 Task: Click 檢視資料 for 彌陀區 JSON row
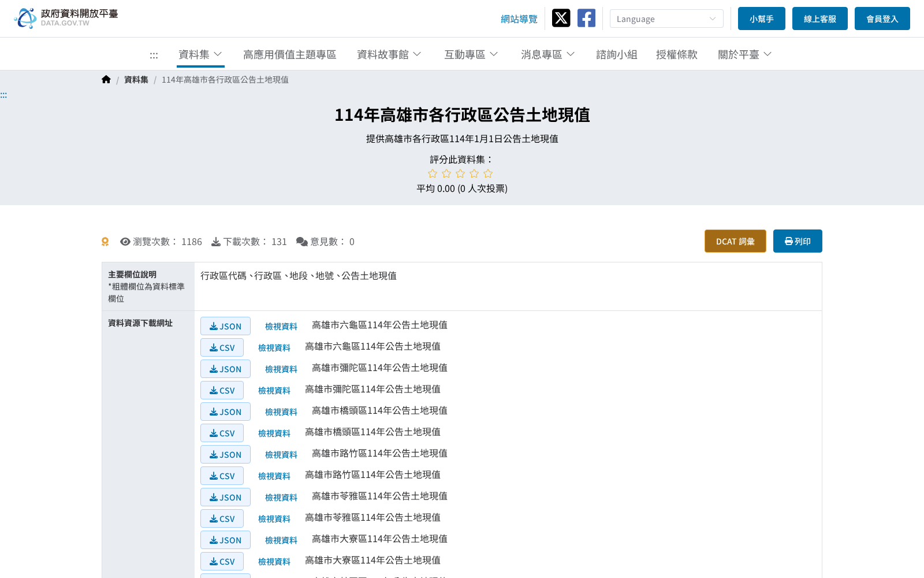click(281, 369)
